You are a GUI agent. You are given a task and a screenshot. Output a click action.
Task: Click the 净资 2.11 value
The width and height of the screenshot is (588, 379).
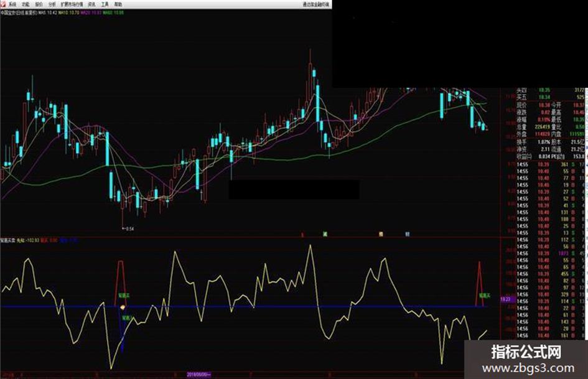click(545, 149)
